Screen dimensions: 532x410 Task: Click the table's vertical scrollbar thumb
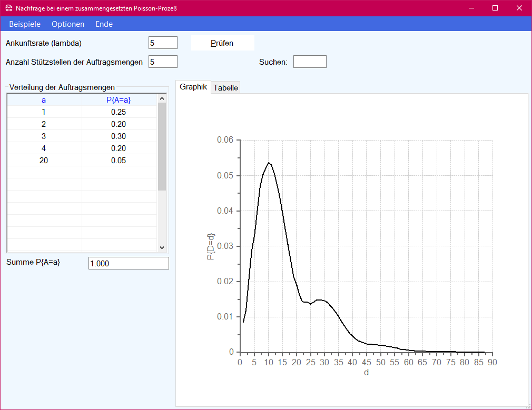click(162, 146)
